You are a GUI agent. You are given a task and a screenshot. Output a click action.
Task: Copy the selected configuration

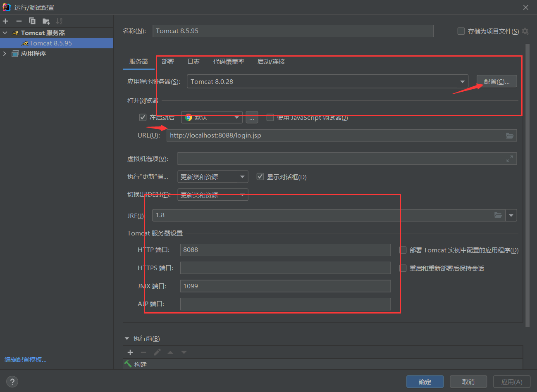[x=32, y=21]
